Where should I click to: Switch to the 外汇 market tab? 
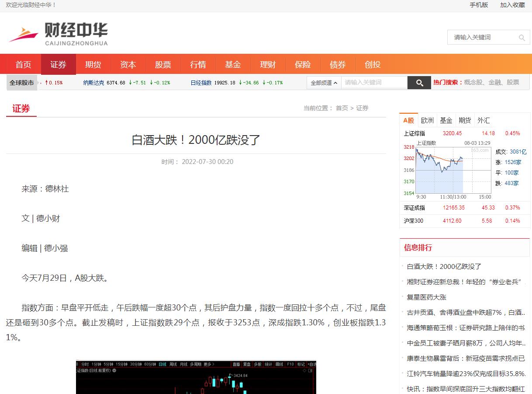pyautogui.click(x=484, y=120)
